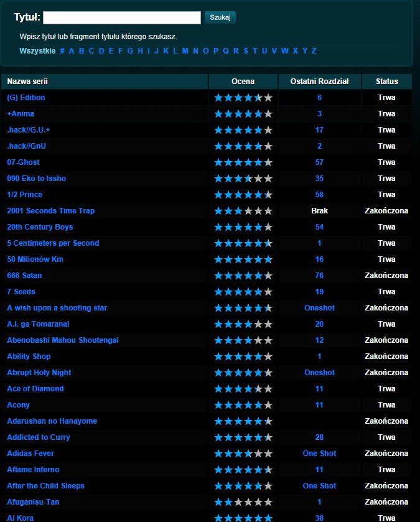This screenshot has height=522, width=420.
Task: Open the Aflame Inferno series
Action: tap(33, 470)
